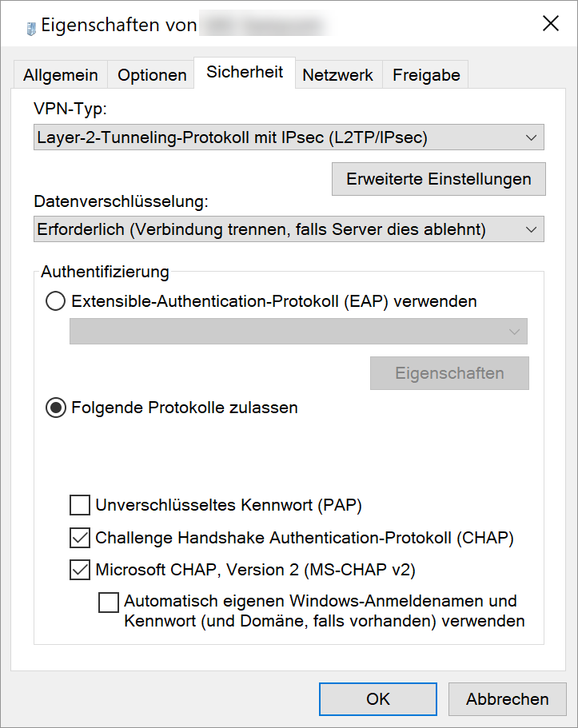Screen dimensions: 578x728
Task: Open the Optionen tab
Action: coord(152,75)
